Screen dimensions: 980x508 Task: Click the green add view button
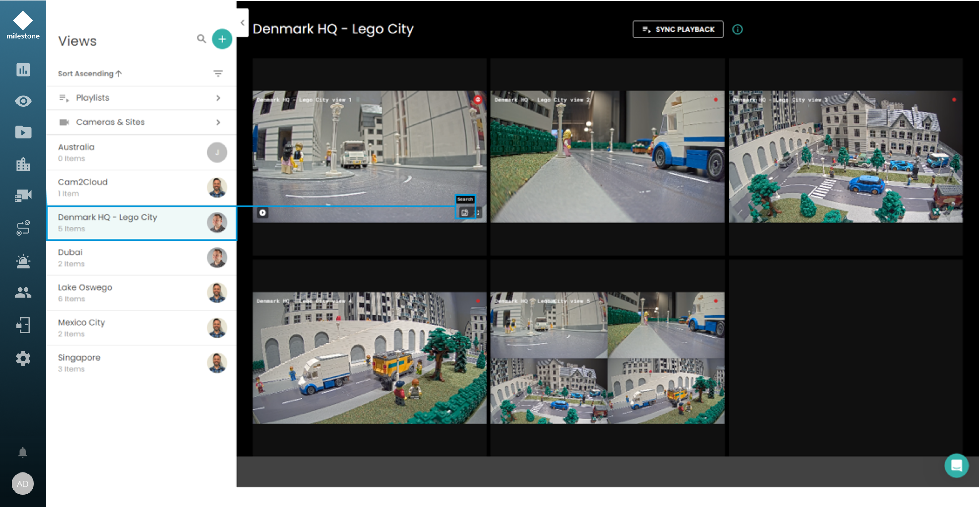[x=222, y=39]
